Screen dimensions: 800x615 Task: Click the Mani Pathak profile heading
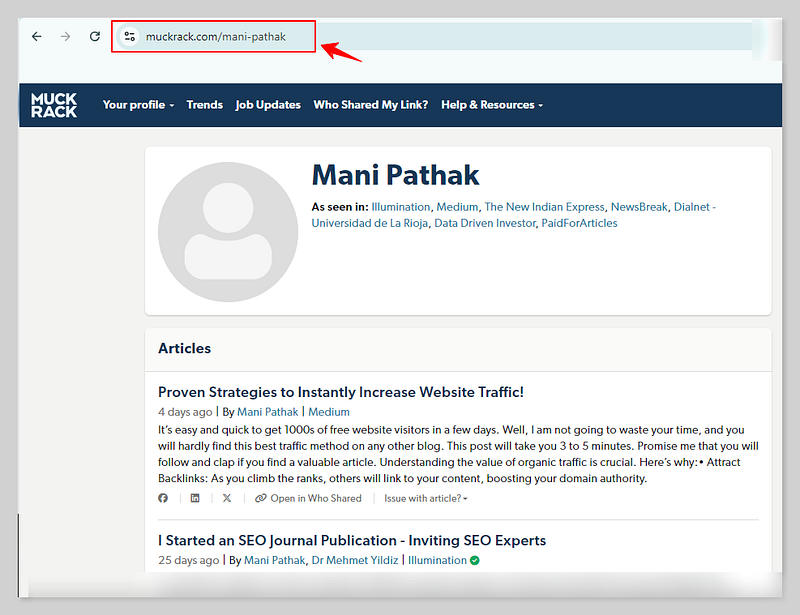[x=395, y=175]
